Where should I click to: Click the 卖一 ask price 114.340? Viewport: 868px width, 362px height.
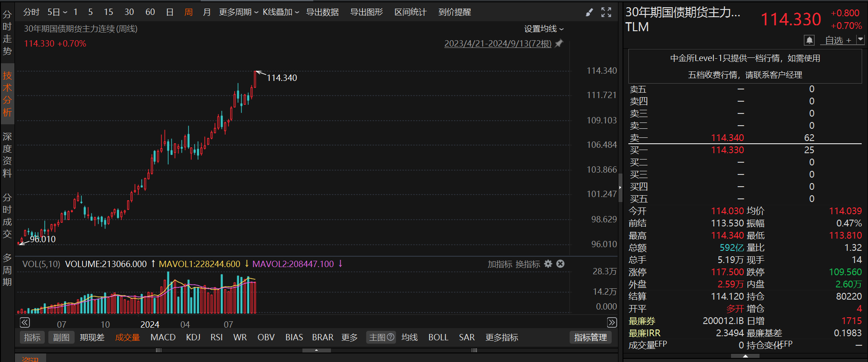727,138
